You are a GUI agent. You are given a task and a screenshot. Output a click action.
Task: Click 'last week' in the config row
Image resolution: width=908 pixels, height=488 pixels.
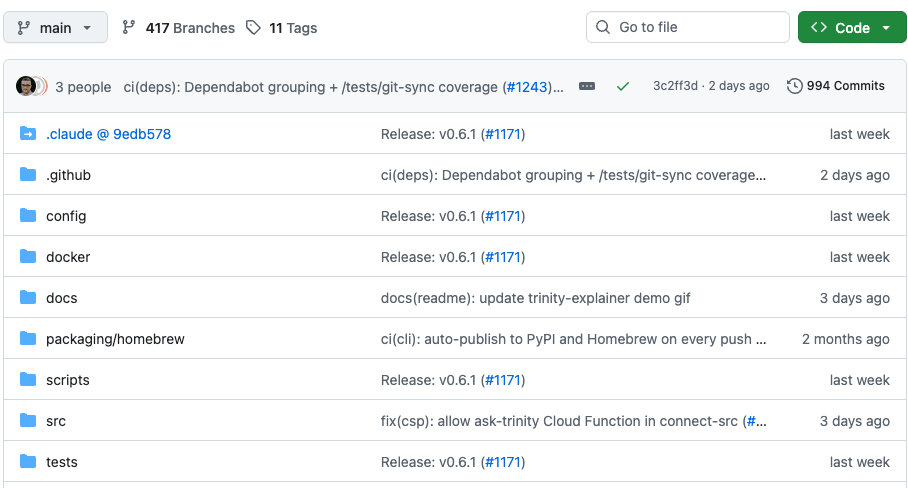click(x=859, y=216)
